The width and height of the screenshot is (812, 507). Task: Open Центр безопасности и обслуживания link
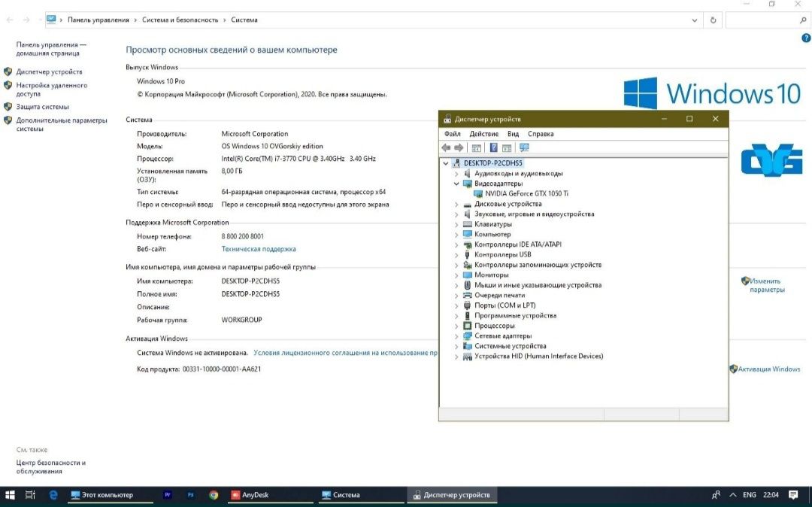(51, 467)
